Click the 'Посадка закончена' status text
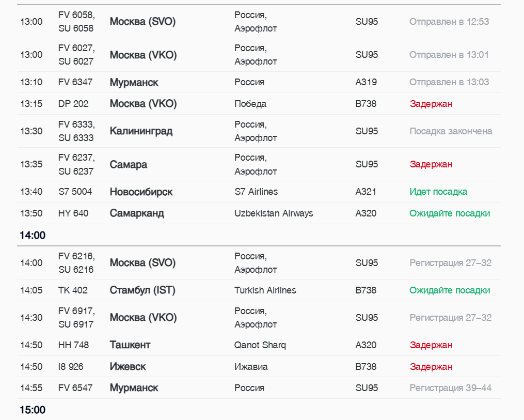Screen dimensions: 524x420 coord(450,131)
